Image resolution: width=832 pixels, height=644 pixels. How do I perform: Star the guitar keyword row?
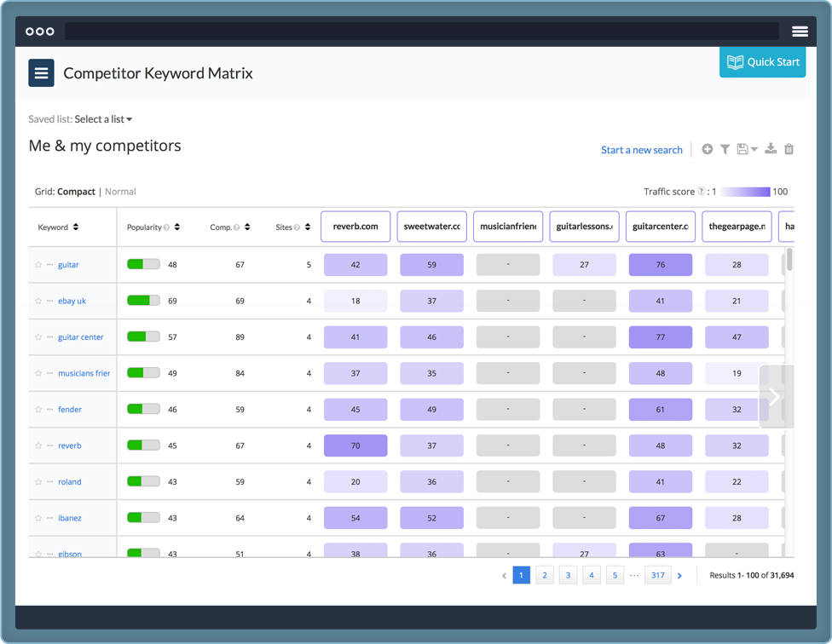(x=38, y=264)
